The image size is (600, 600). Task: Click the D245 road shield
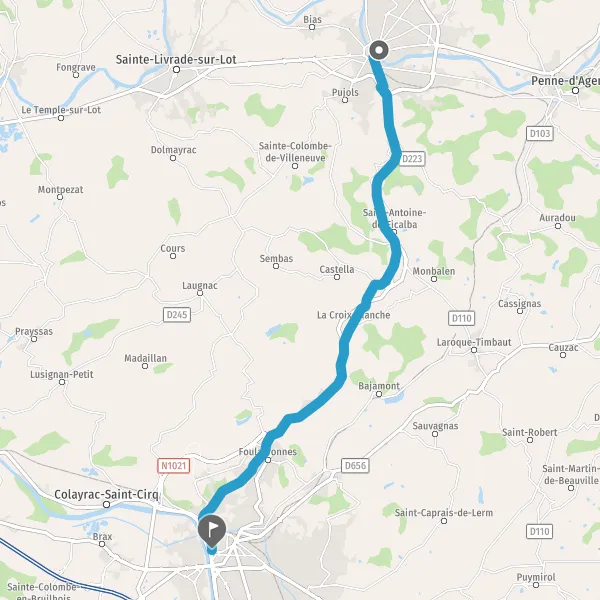tap(177, 315)
